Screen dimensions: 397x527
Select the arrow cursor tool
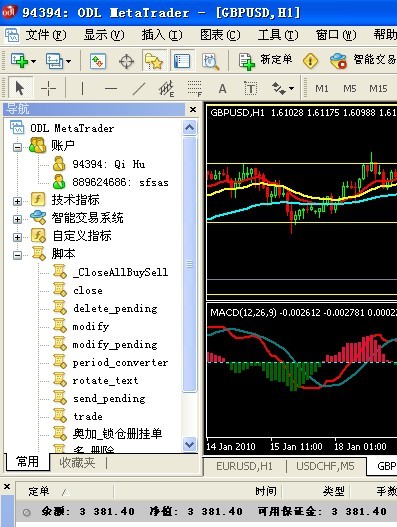pos(20,89)
